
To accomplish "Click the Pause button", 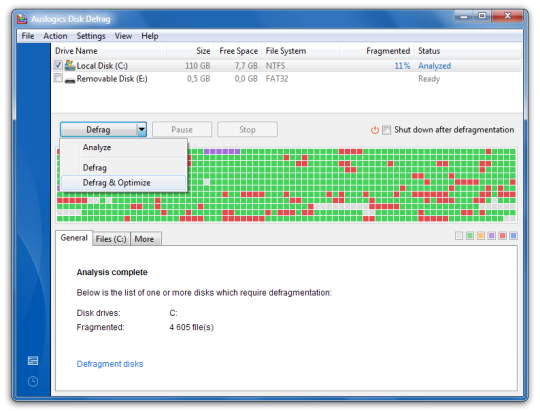I will click(182, 130).
